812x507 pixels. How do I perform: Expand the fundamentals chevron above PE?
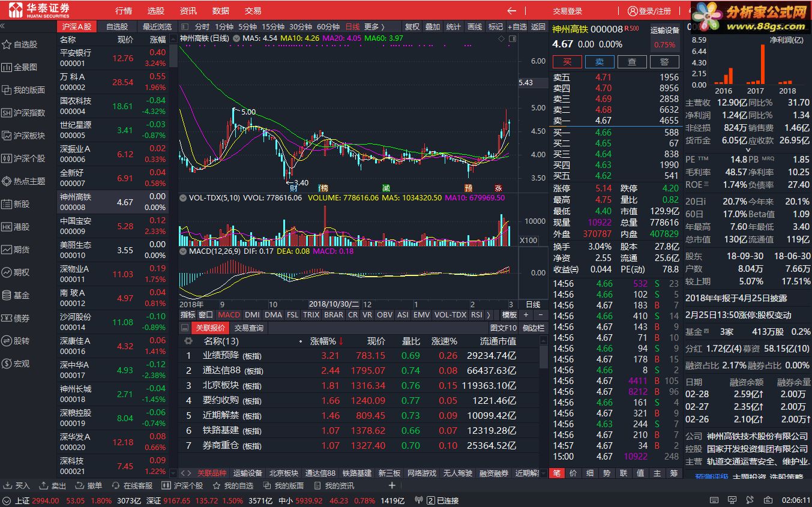[x=748, y=150]
